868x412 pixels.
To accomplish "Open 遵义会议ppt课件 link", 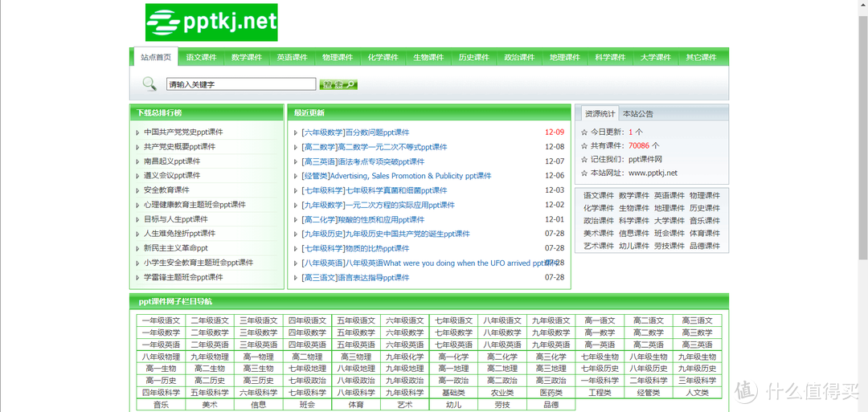I will click(172, 175).
